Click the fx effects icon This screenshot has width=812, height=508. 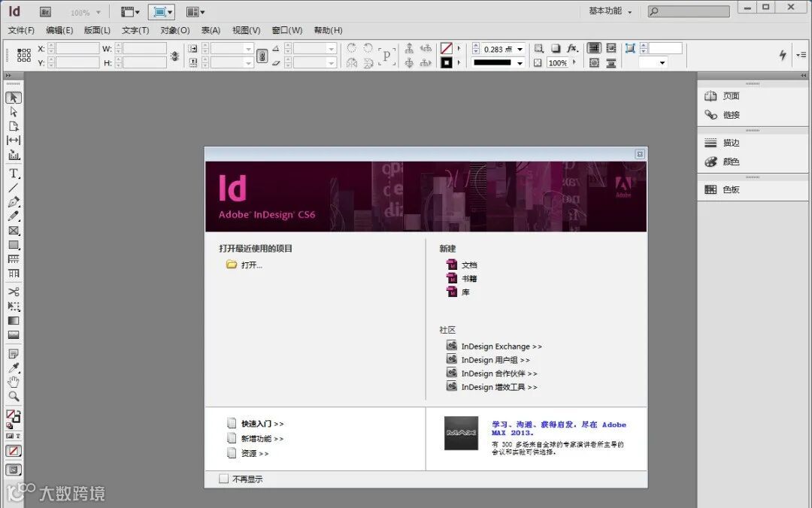pos(571,48)
